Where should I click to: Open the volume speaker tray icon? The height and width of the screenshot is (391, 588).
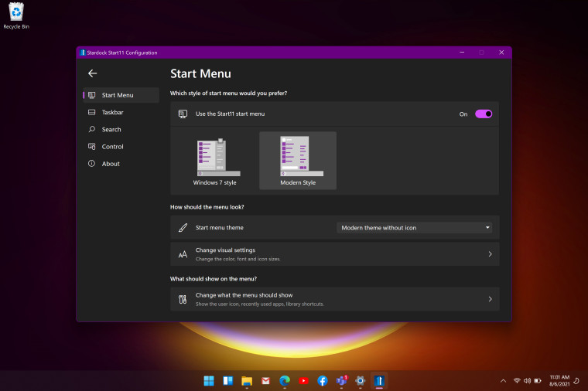[527, 380]
